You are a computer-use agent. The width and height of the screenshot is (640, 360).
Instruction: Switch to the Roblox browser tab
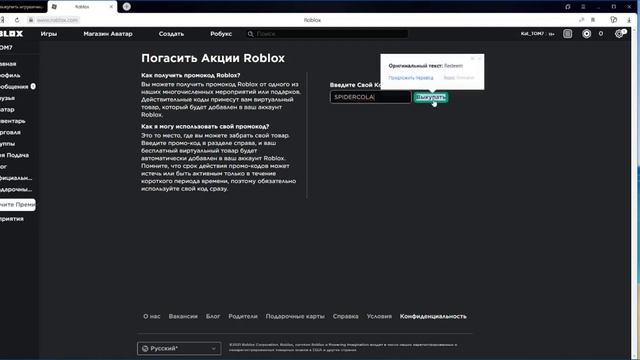click(x=82, y=7)
